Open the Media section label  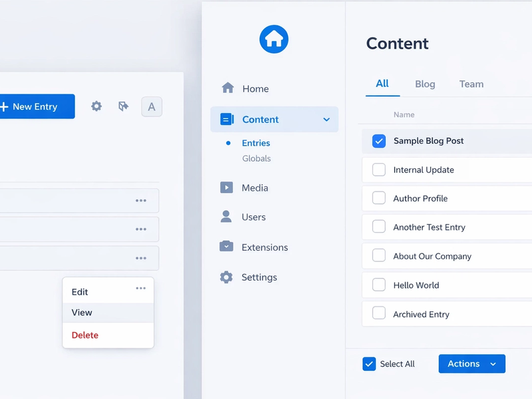point(255,188)
